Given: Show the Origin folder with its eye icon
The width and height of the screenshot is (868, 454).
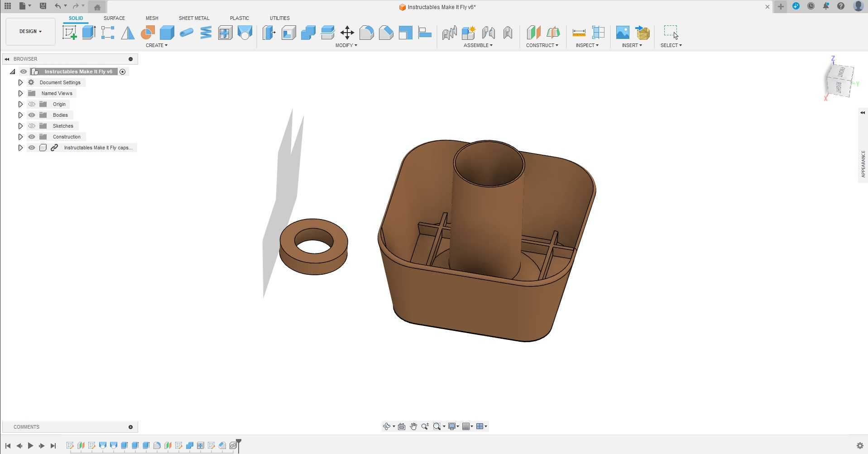Looking at the screenshot, I should pyautogui.click(x=32, y=104).
